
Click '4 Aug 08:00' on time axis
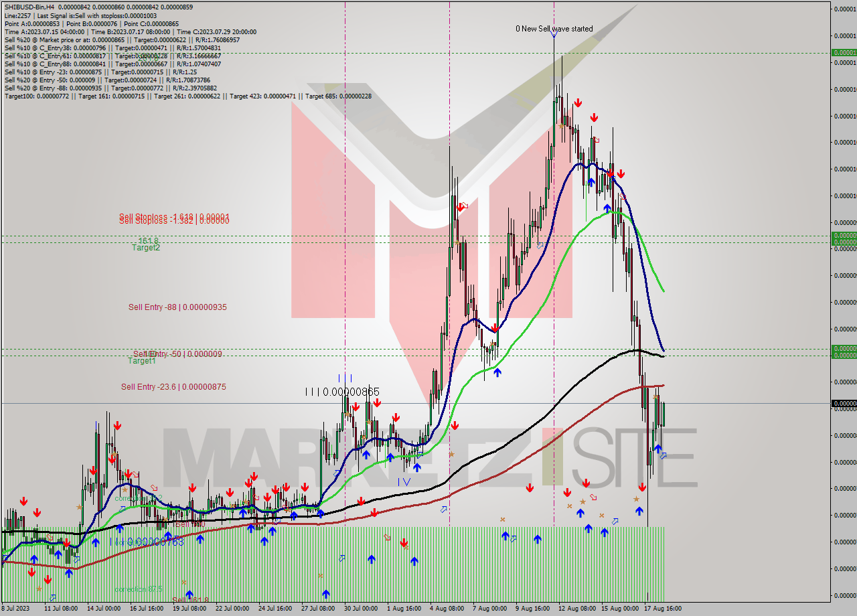pyautogui.click(x=447, y=609)
